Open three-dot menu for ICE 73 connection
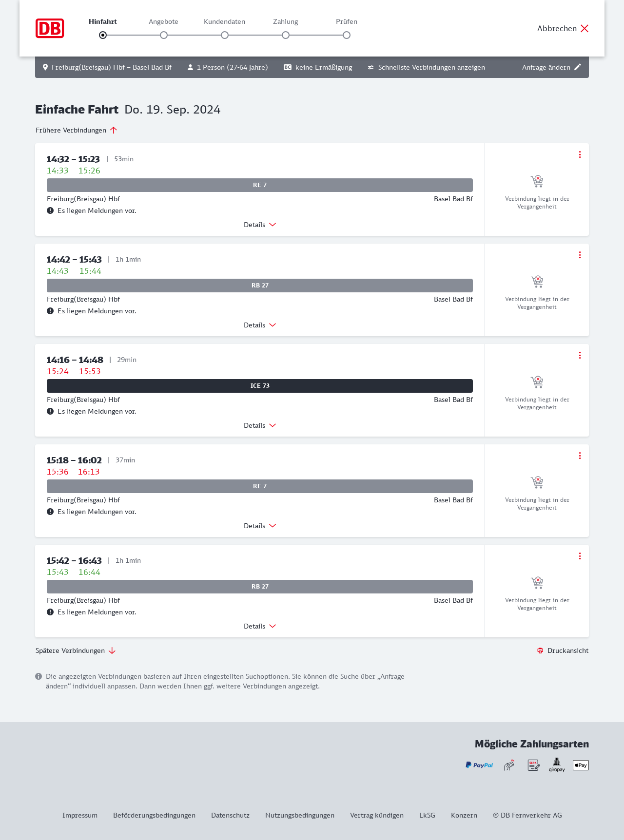Screen dimensions: 624x840 pyautogui.click(x=580, y=355)
